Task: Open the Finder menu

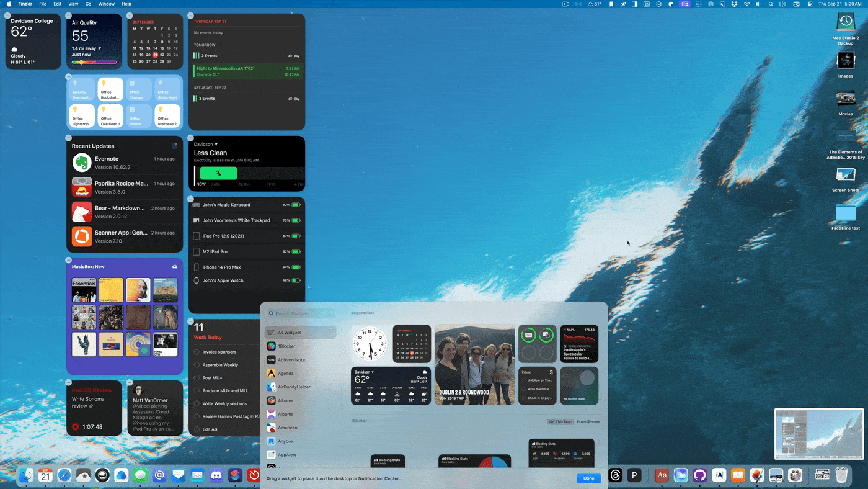Action: [25, 4]
